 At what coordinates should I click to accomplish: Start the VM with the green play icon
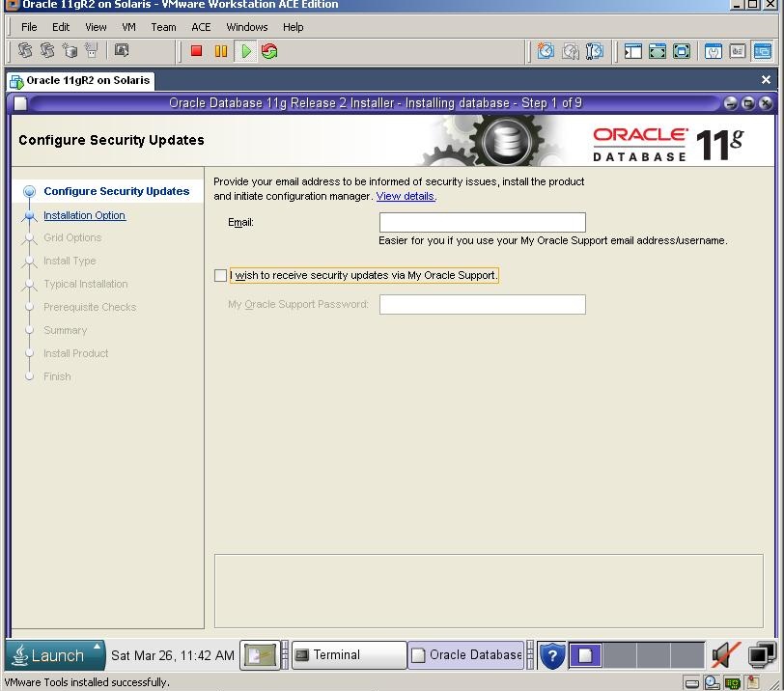click(246, 51)
